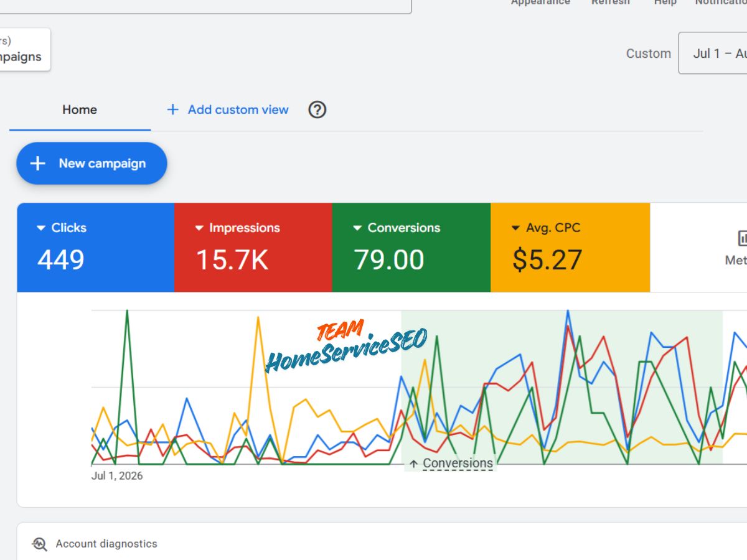The height and width of the screenshot is (560, 747).
Task: Open the Home tab
Action: click(80, 110)
